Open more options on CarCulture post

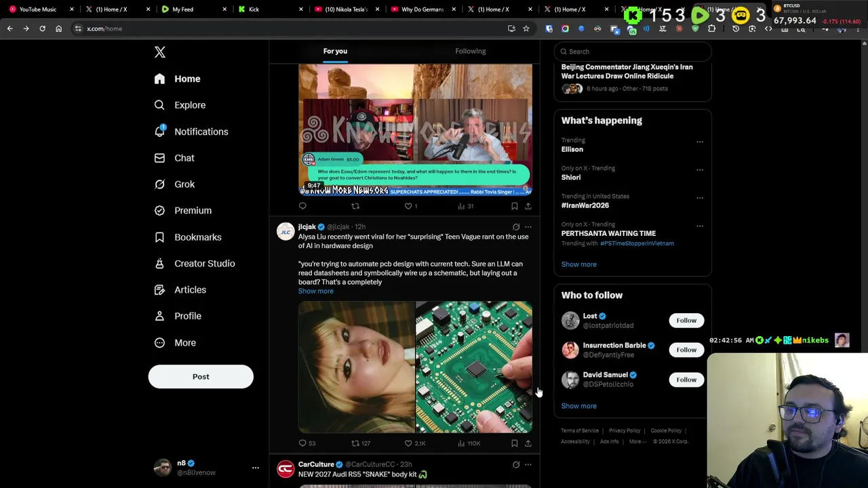528,465
